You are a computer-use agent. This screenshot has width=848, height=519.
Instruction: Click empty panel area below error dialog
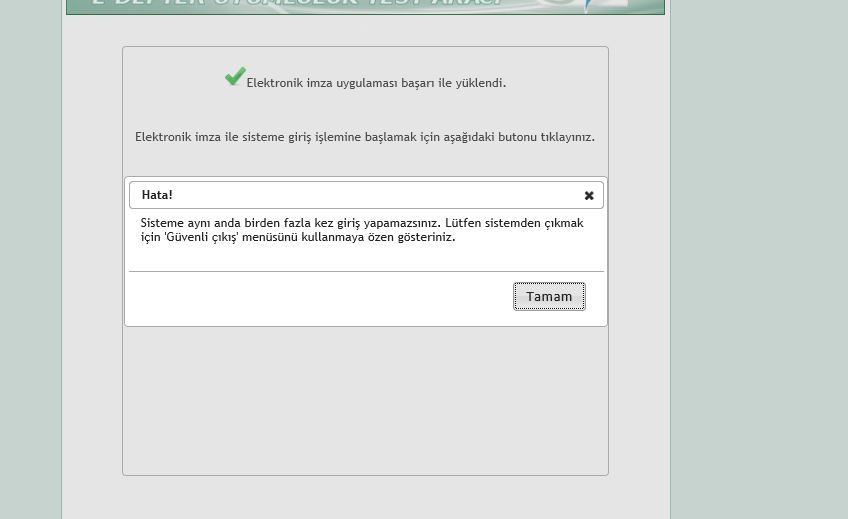(365, 400)
